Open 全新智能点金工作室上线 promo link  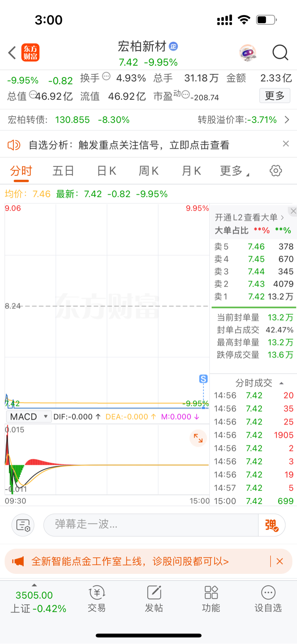point(130,561)
